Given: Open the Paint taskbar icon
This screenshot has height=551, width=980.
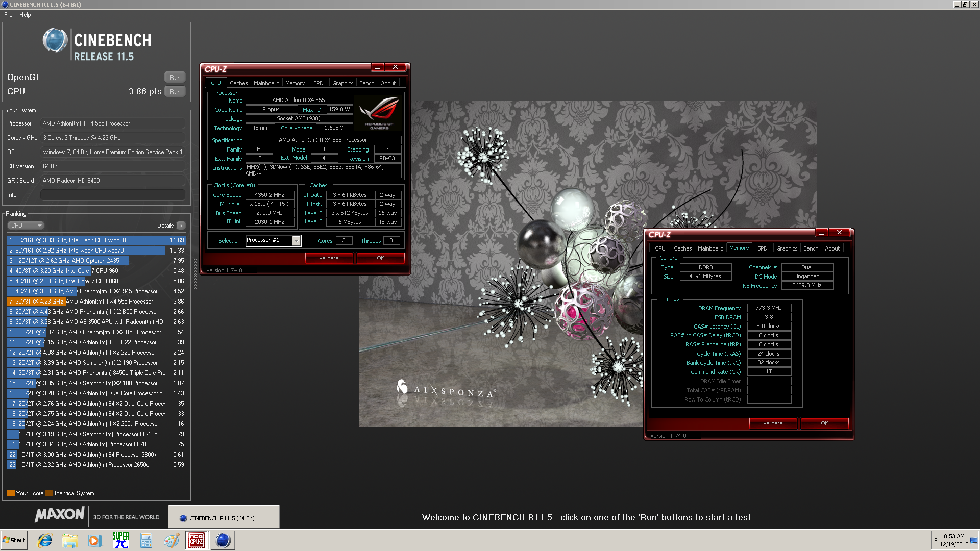Looking at the screenshot, I should 171,540.
